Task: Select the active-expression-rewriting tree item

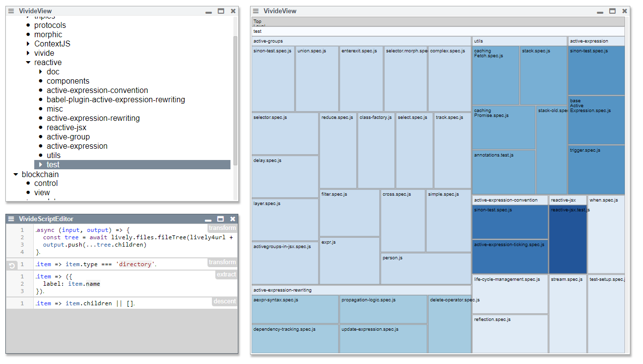Action: coord(93,118)
